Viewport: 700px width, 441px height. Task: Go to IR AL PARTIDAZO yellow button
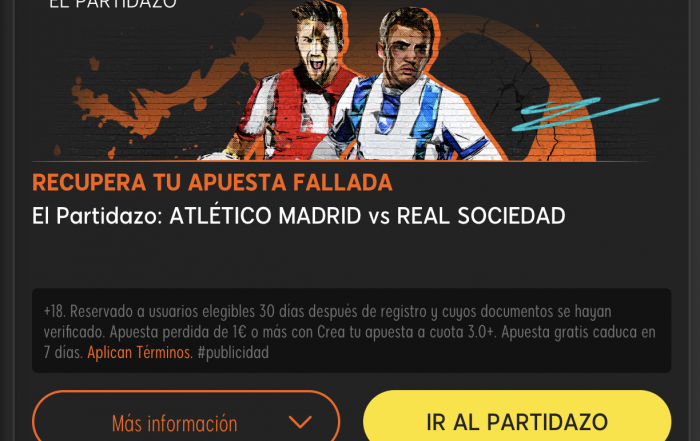(x=517, y=416)
